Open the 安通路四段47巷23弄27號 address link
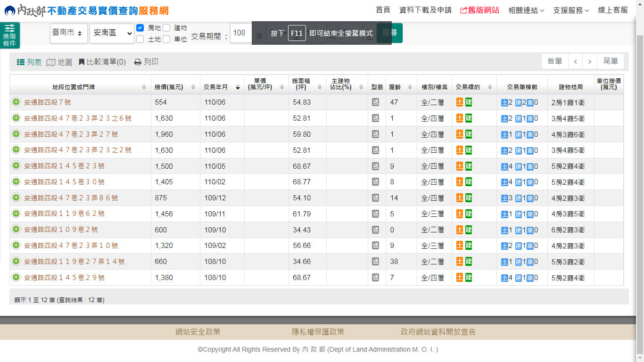Viewport: 644px width, 362px height. point(71,134)
